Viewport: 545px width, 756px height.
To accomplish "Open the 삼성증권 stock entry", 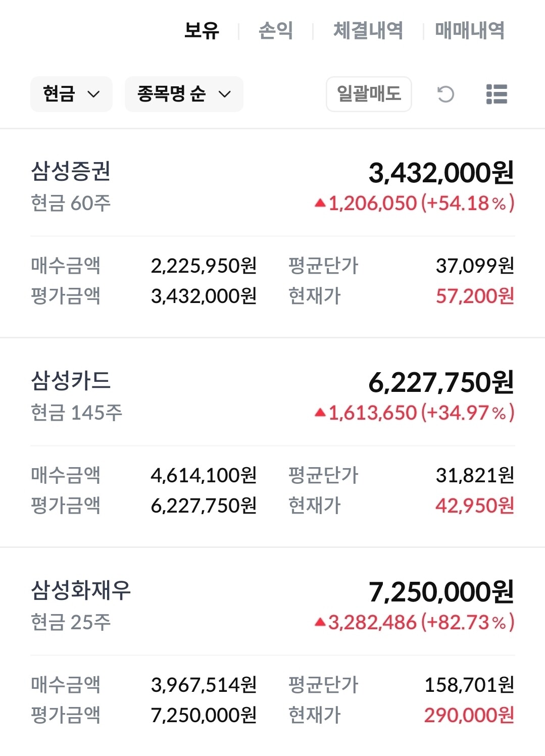I will [71, 171].
